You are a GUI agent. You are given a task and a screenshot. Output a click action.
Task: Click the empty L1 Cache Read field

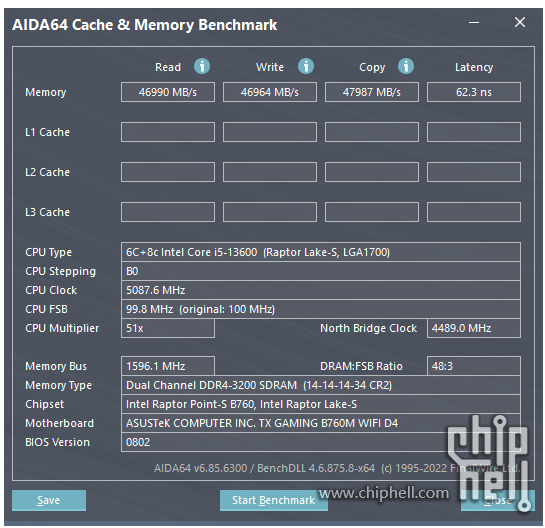[168, 132]
